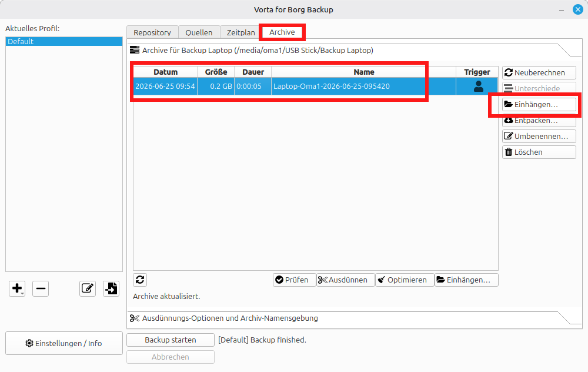Sort archives by Dauer column header
This screenshot has height=372, width=588.
253,72
